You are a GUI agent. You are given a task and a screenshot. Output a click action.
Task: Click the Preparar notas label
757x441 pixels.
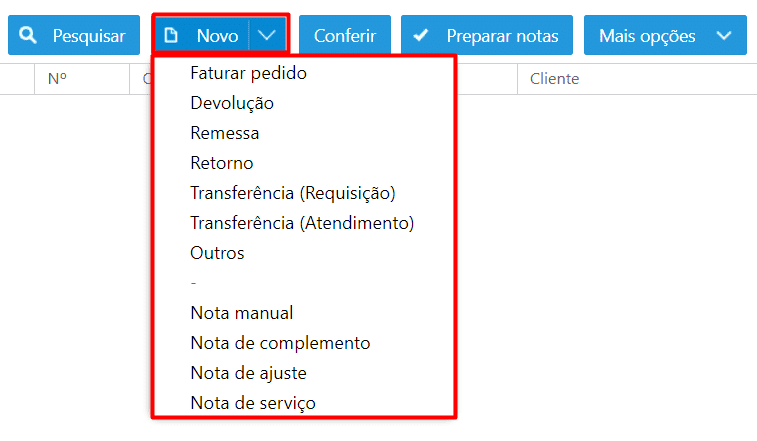point(502,36)
